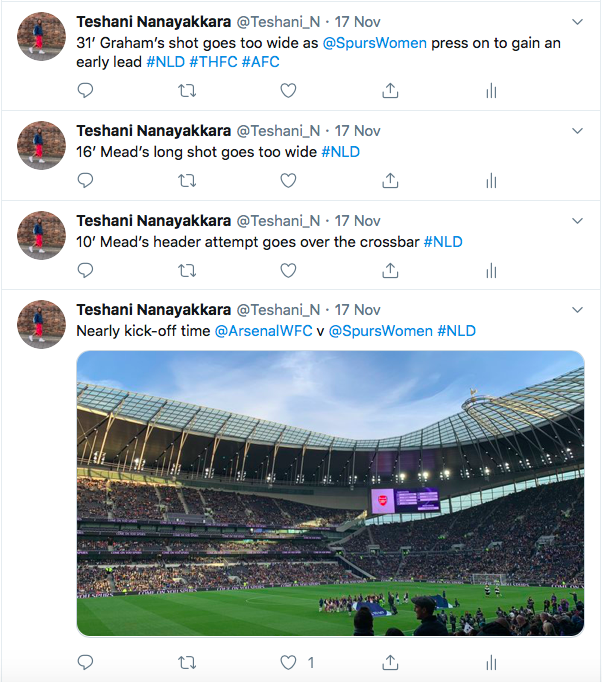Retweet the 10' Mead's header tweet
The width and height of the screenshot is (602, 682).
tap(187, 271)
